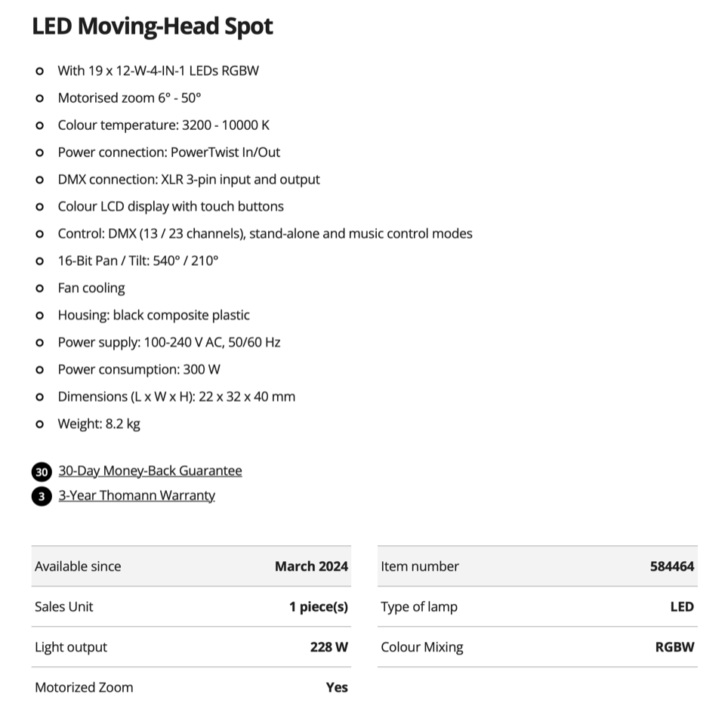Select the item number 584464
This screenshot has width=728, height=725.
click(x=671, y=566)
